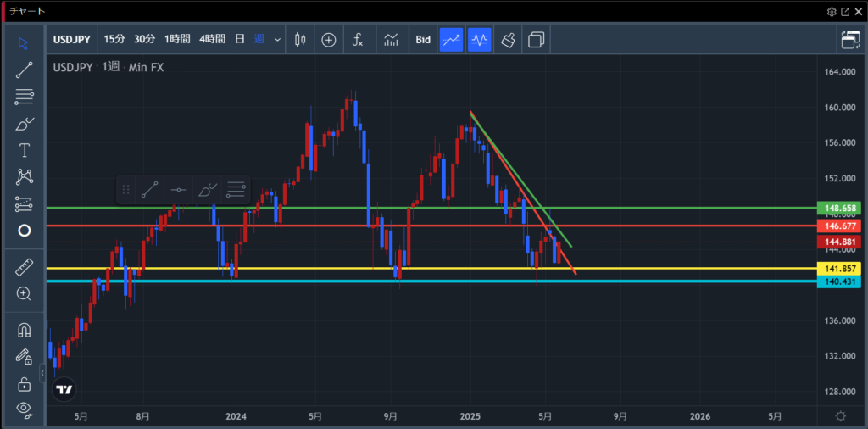Open the candlestick chart type menu

click(x=301, y=39)
